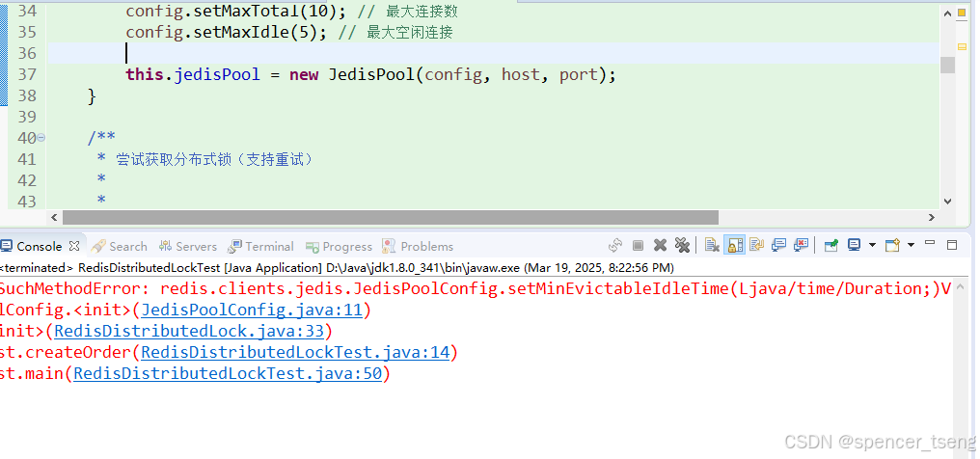Click the warning marker in the overview ruler
The image size is (980, 459).
coord(963,13)
